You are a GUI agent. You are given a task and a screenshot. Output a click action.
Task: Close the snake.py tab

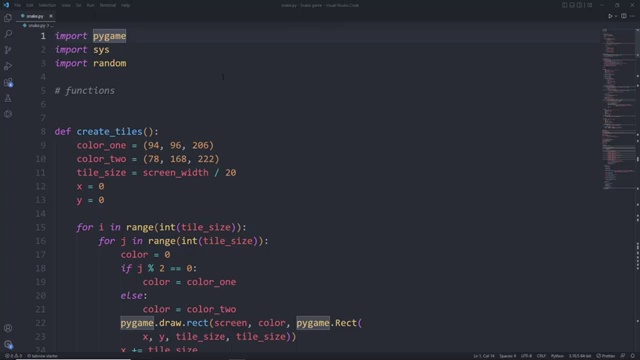[51, 16]
